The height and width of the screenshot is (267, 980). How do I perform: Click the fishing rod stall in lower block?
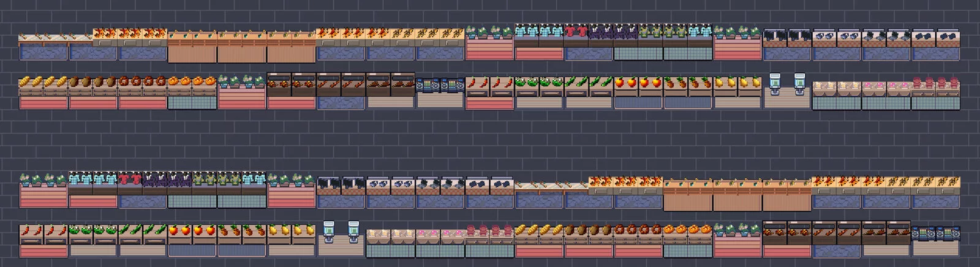tap(551, 194)
